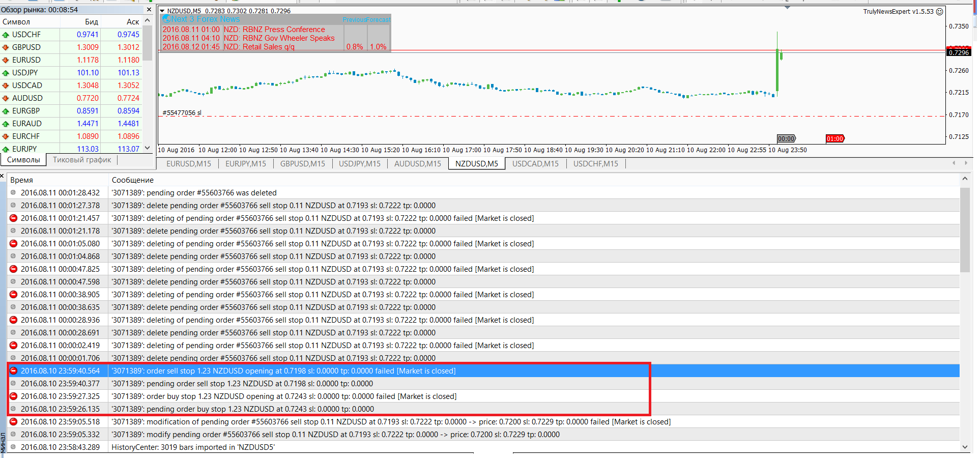Switch to the USDJPY,M15 chart tab

tap(360, 164)
